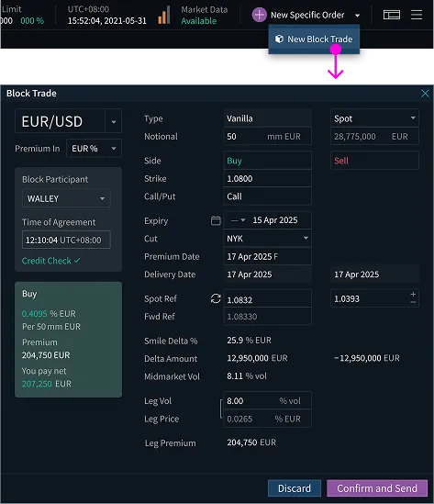Image resolution: width=434 pixels, height=504 pixels.
Task: Click the 15:52:04, 2021-05-31 timestamp
Action: (x=107, y=21)
